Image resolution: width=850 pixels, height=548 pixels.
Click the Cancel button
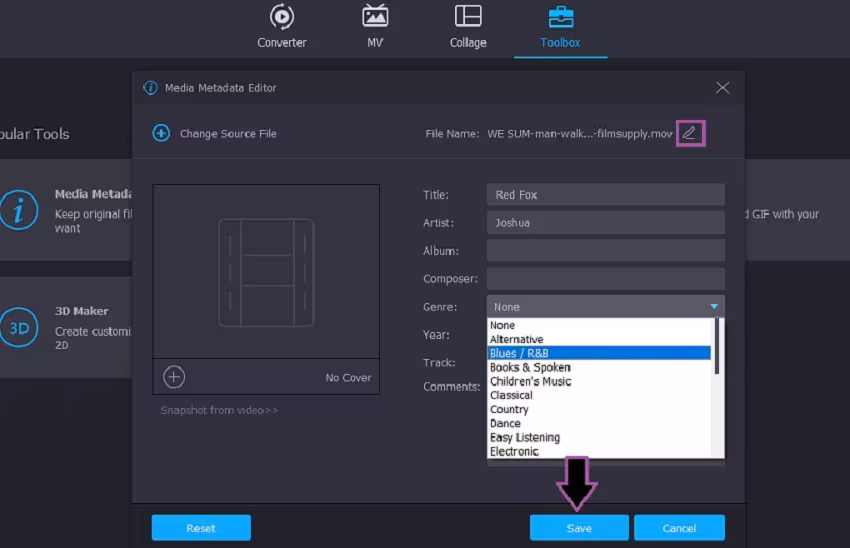679,528
